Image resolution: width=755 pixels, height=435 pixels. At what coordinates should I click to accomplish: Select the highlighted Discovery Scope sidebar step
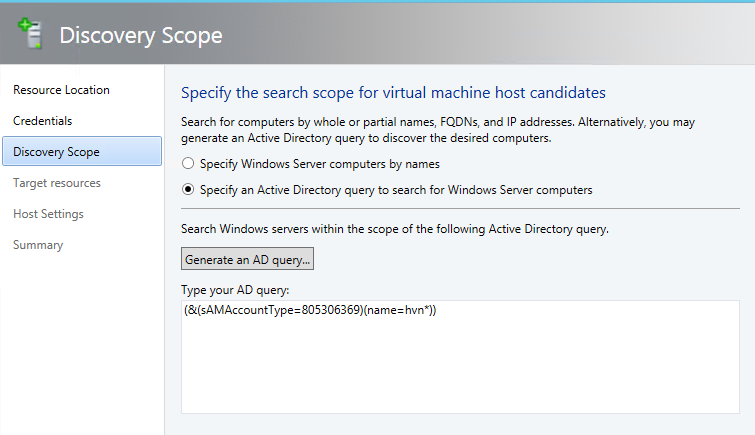tap(82, 151)
